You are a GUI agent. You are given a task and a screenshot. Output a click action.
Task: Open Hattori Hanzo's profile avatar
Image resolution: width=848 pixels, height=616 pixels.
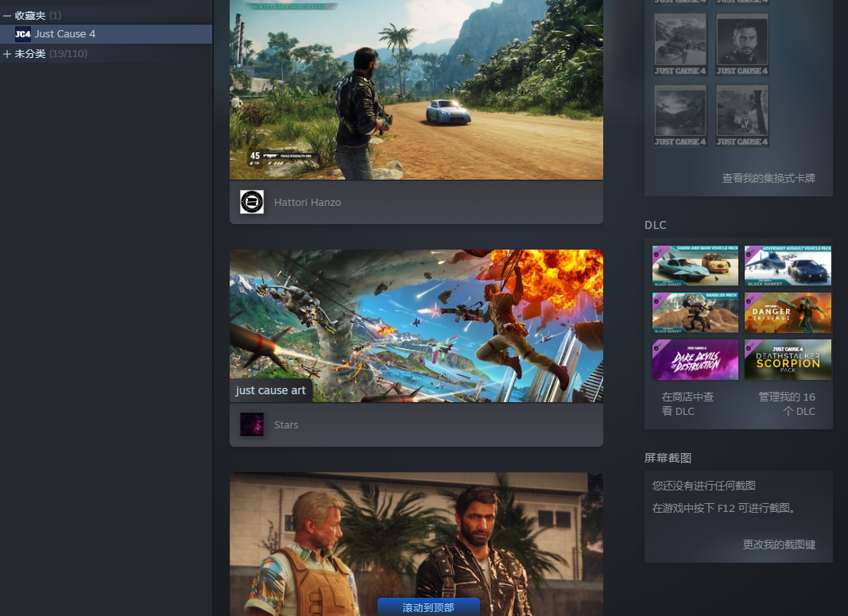pos(252,202)
